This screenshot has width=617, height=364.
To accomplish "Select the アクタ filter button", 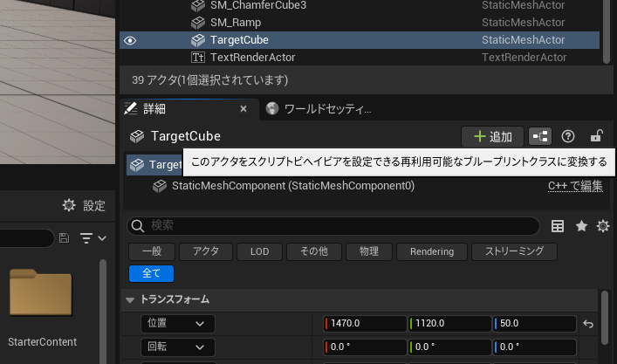I will point(206,251).
